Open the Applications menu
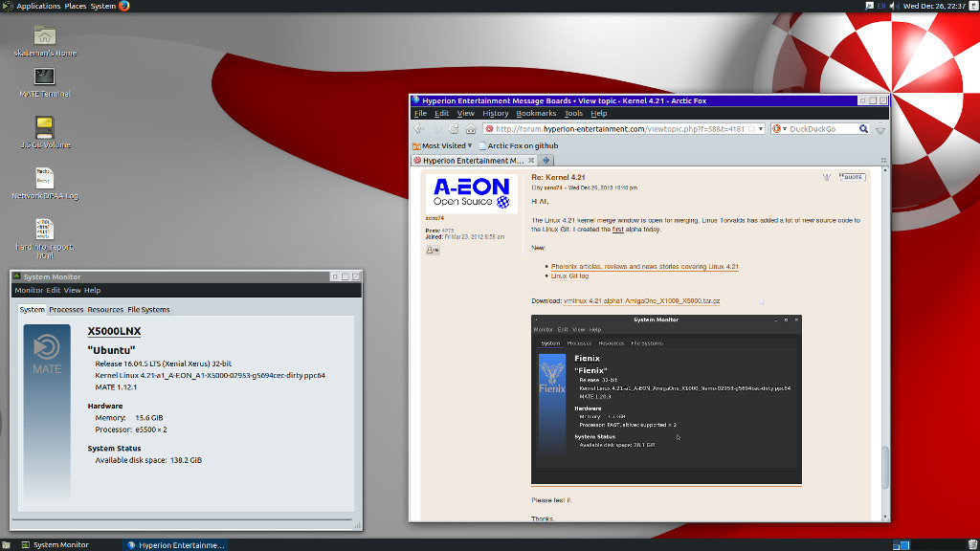This screenshot has width=980, height=551. point(38,7)
